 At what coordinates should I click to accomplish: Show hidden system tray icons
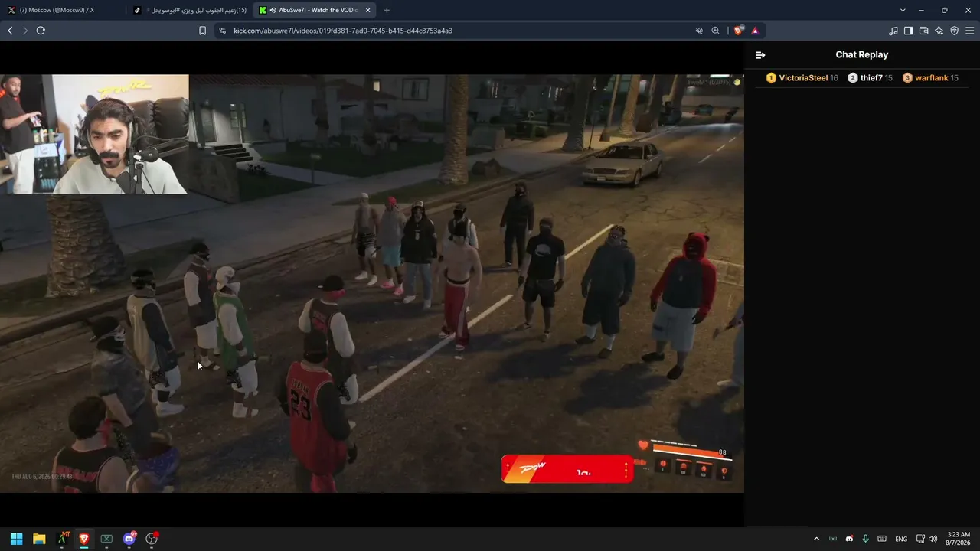[x=816, y=539]
